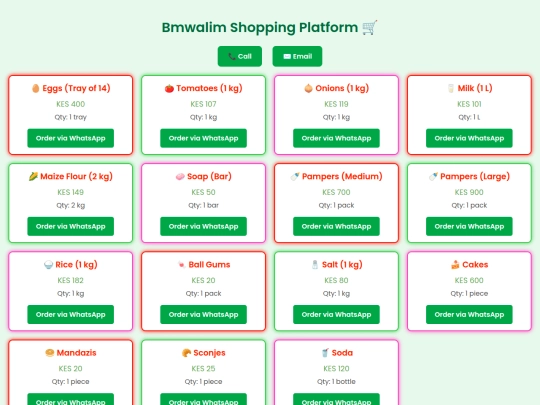Click the Soda cup icon
Image resolution: width=540 pixels, height=405 pixels.
click(x=325, y=353)
